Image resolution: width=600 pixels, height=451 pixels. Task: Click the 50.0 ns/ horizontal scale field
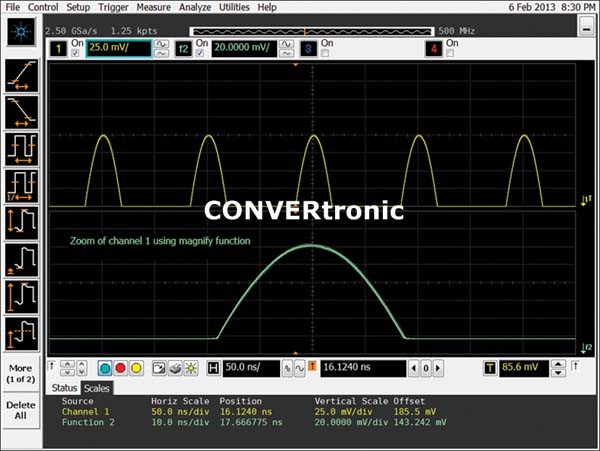click(x=251, y=368)
